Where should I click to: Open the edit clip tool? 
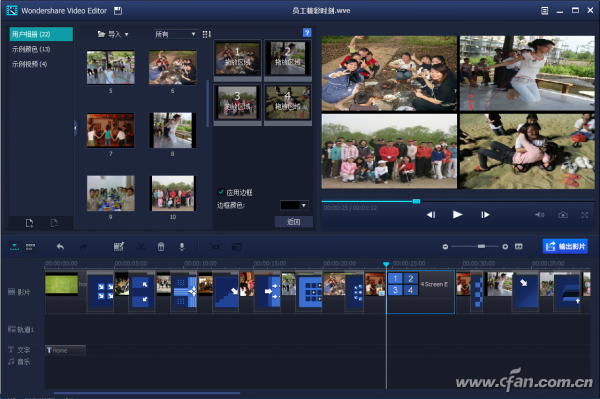coord(119,247)
